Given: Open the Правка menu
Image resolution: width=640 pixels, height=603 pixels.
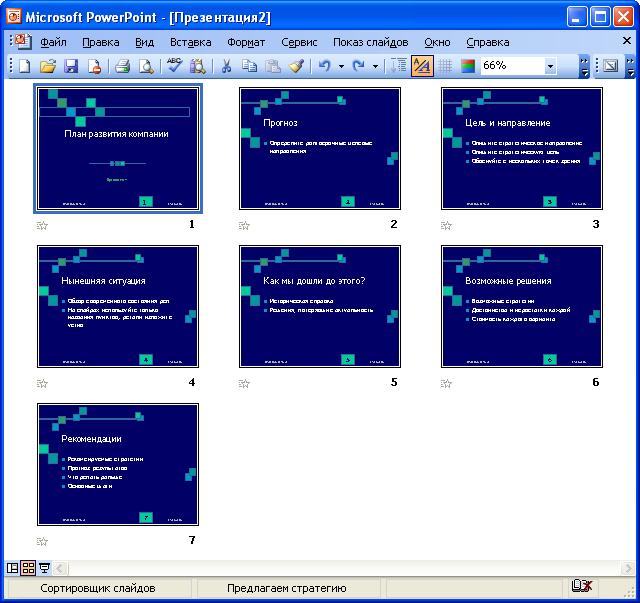Looking at the screenshot, I should pos(100,42).
